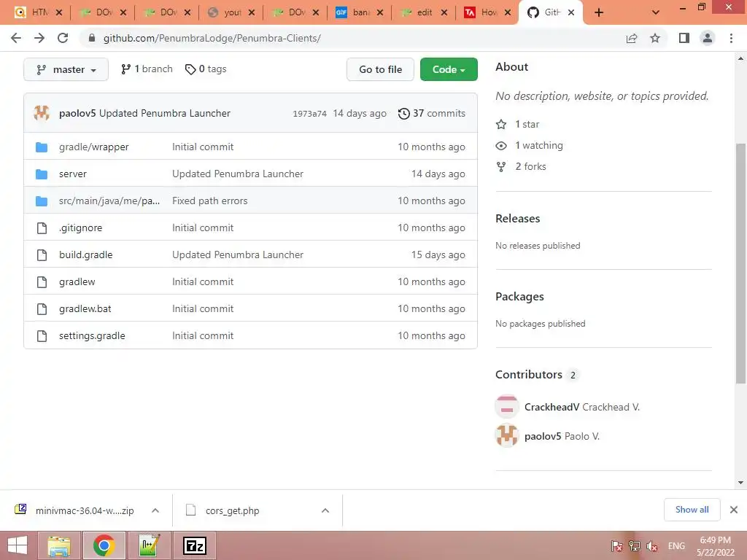
Task: Open the gradlew file
Action: [77, 281]
